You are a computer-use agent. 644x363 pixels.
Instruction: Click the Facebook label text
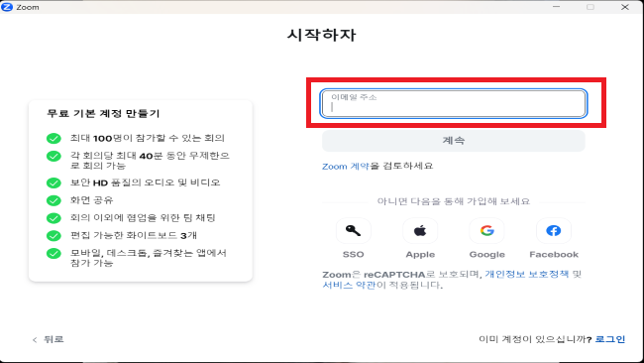554,255
